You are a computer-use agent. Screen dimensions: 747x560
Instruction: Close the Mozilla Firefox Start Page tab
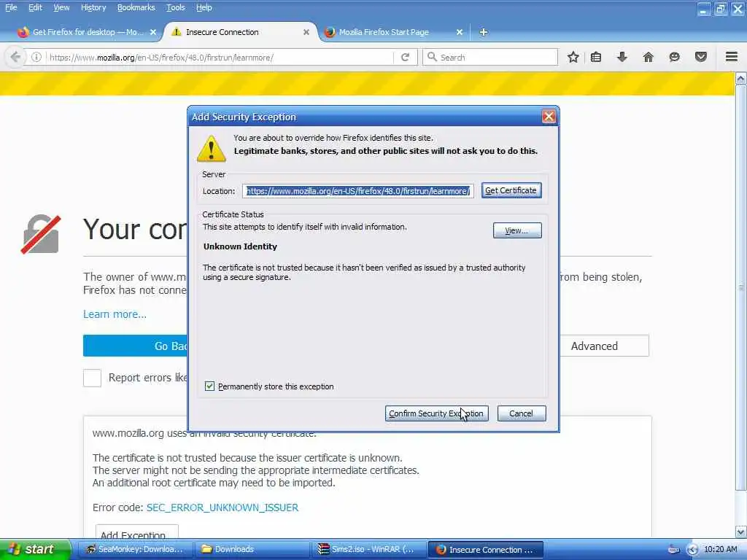click(x=460, y=32)
